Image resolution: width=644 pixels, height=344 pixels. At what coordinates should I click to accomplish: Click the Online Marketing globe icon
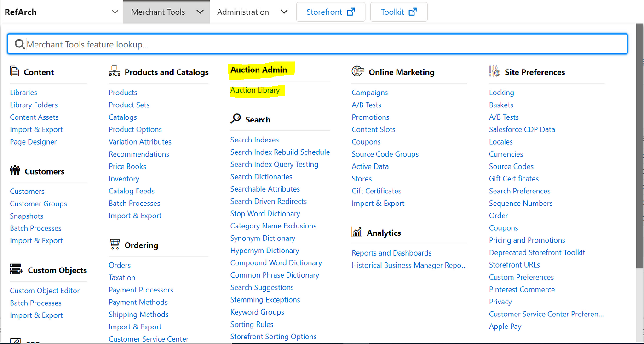coord(358,71)
